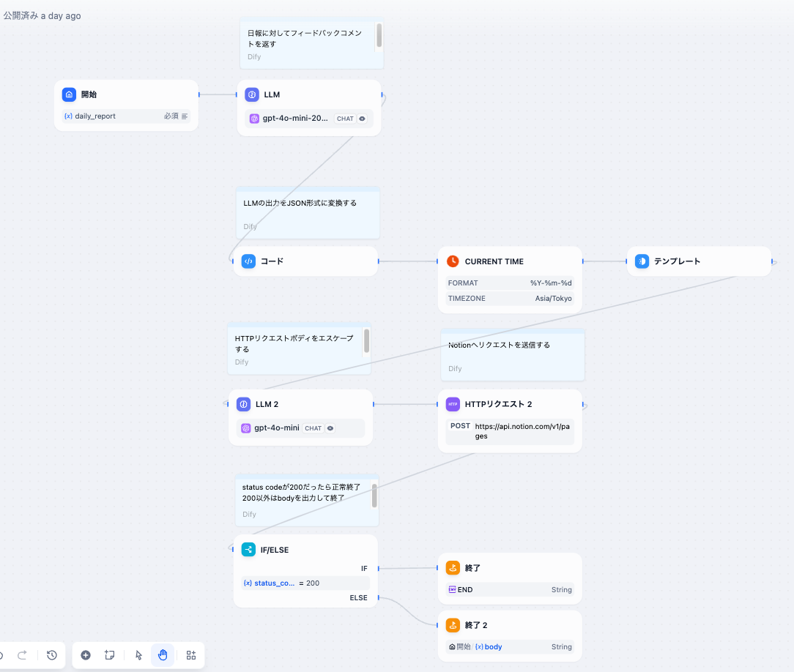
Task: Click the テンプレート node icon
Action: click(642, 261)
